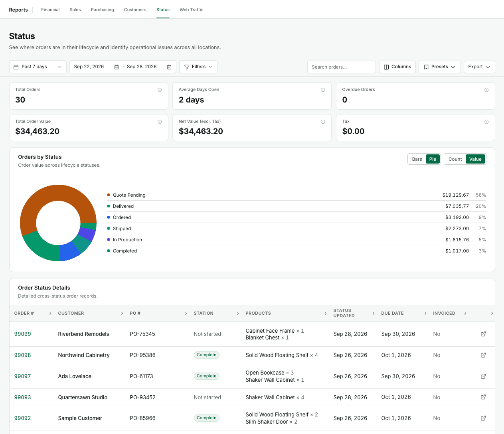Expand the STATUS UPDATED column header chevron
This screenshot has width=504, height=434.
[374, 314]
